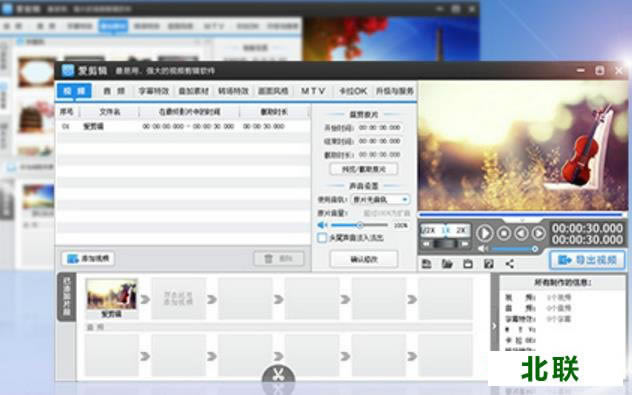632x395 pixels.
Task: Enable the 头尾声音淡入淡出 checkbox
Action: point(322,238)
